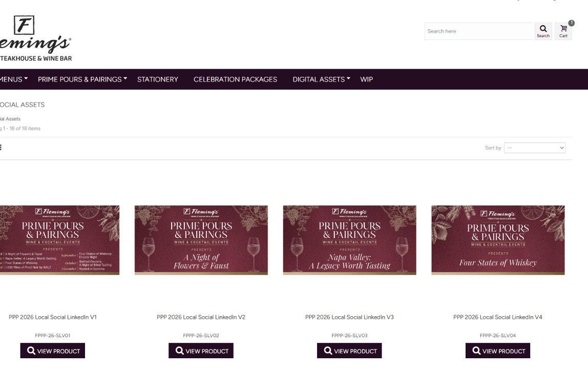Switch to list view layout icon

point(1,147)
